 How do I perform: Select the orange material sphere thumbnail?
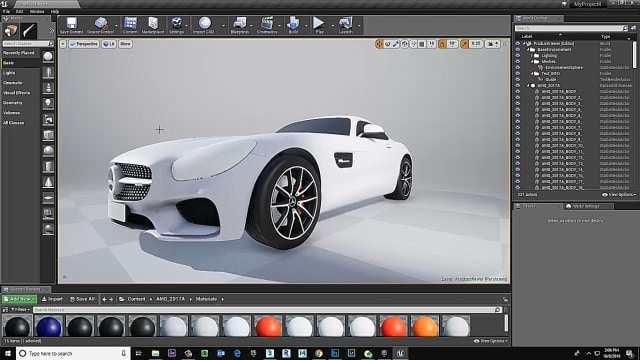pos(424,327)
